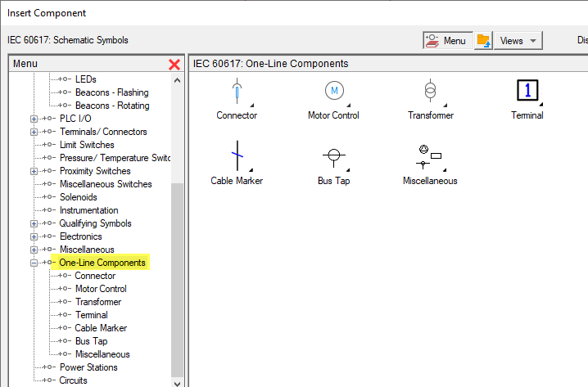Select Terminal in the menu tree
Screen dimensions: 588x387
coord(91,315)
